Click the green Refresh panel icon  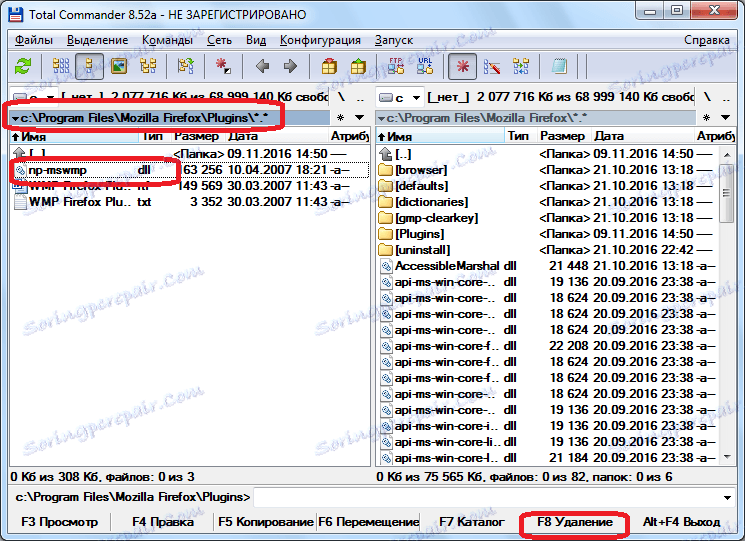(22, 66)
